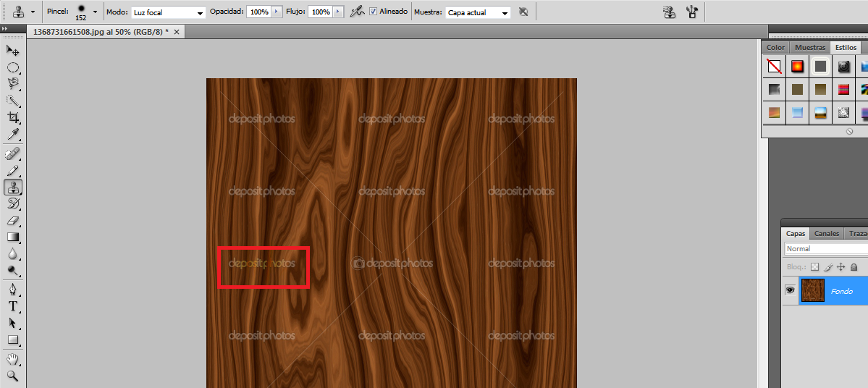Enable airbrush mode in options bar
Image resolution: width=868 pixels, height=388 pixels.
(x=358, y=11)
